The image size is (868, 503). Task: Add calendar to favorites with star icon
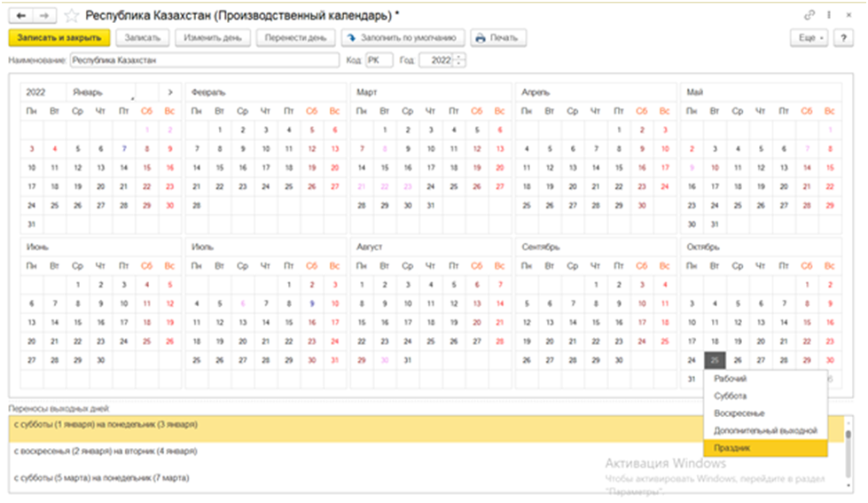pyautogui.click(x=72, y=16)
